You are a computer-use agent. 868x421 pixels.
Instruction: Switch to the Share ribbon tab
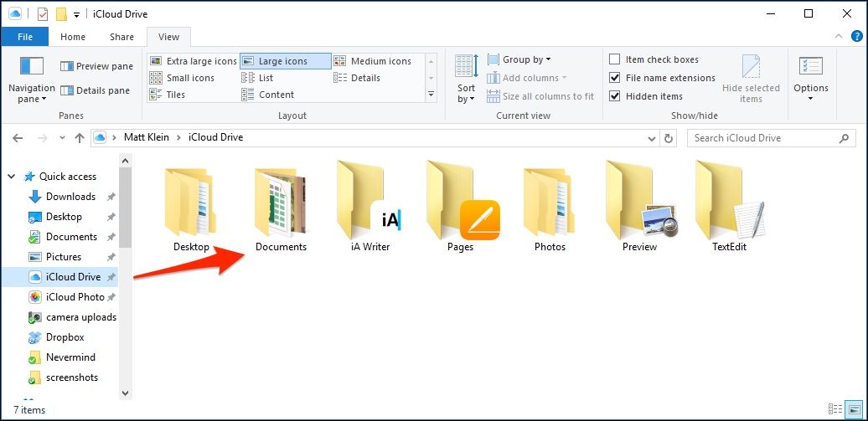tap(121, 37)
